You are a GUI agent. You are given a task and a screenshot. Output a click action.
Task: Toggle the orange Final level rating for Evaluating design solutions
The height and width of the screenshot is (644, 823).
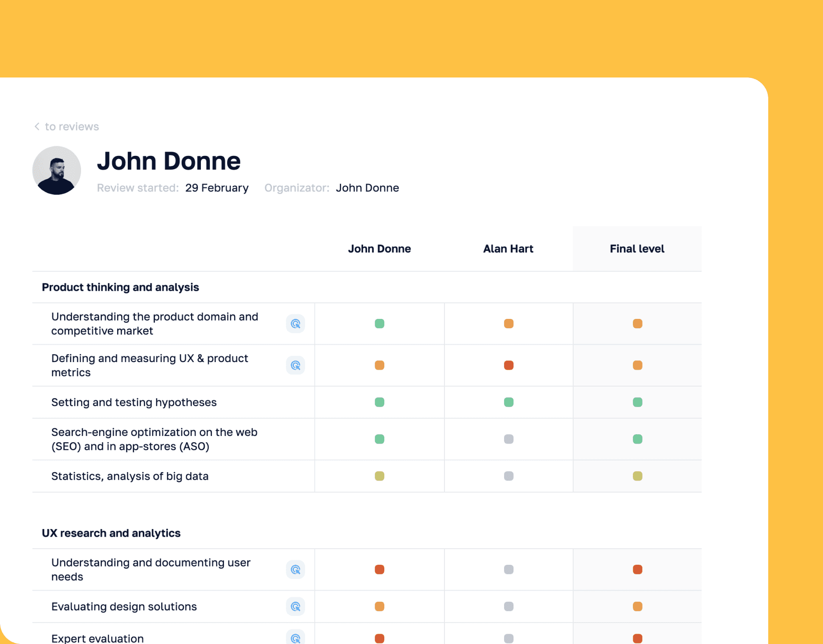637,606
